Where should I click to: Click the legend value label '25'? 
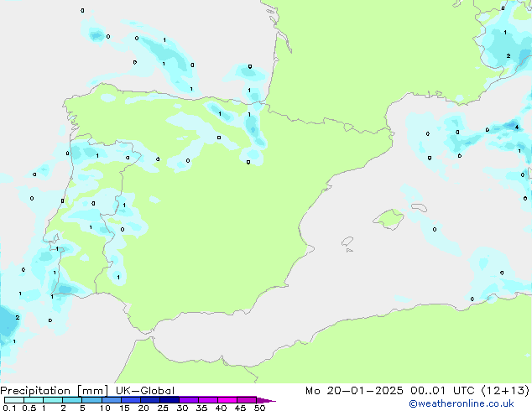point(163,408)
